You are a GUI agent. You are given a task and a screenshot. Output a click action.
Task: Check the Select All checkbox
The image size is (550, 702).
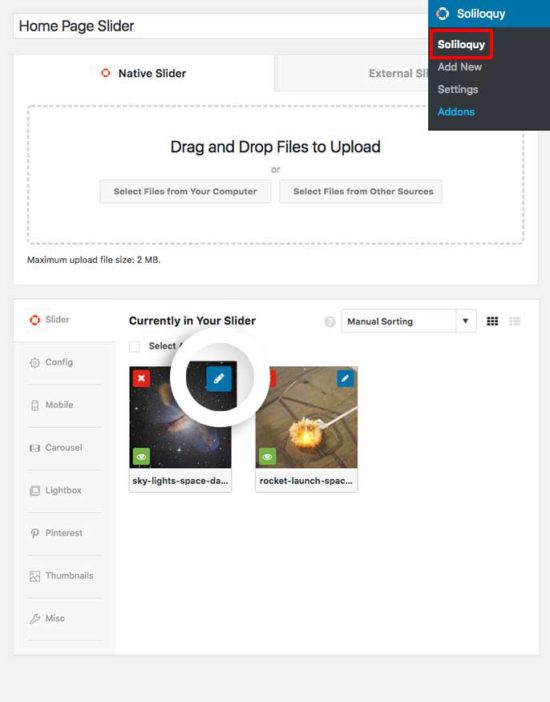tap(134, 346)
